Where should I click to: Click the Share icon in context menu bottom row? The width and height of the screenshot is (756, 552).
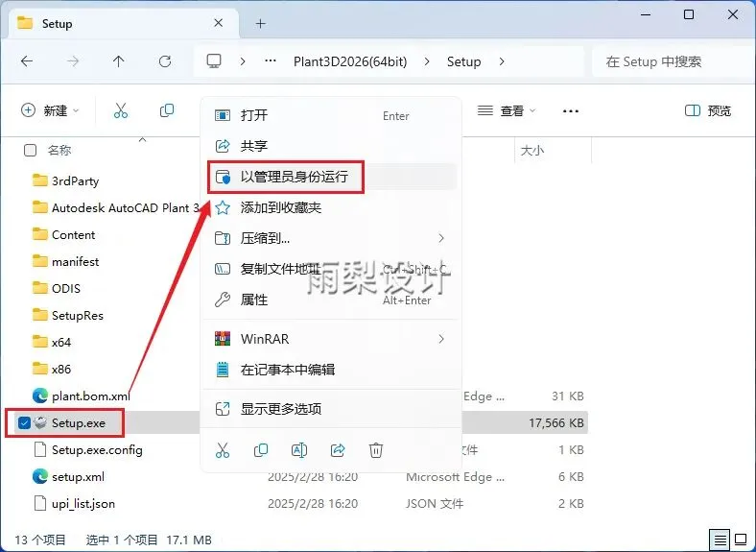point(338,450)
